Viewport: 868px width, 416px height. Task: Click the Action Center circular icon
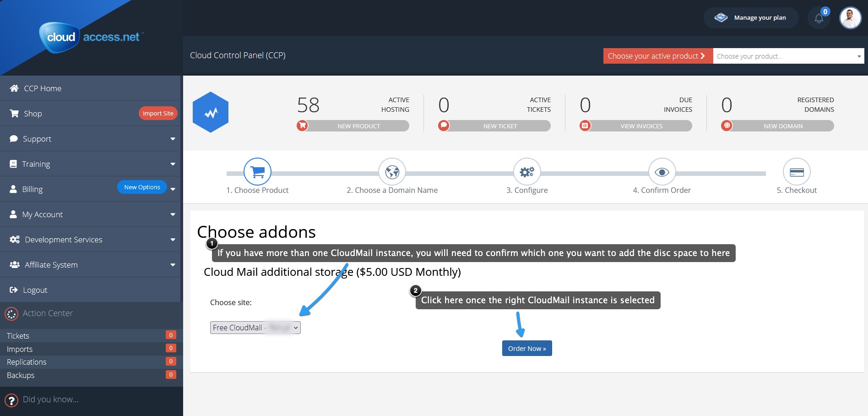[x=11, y=314]
